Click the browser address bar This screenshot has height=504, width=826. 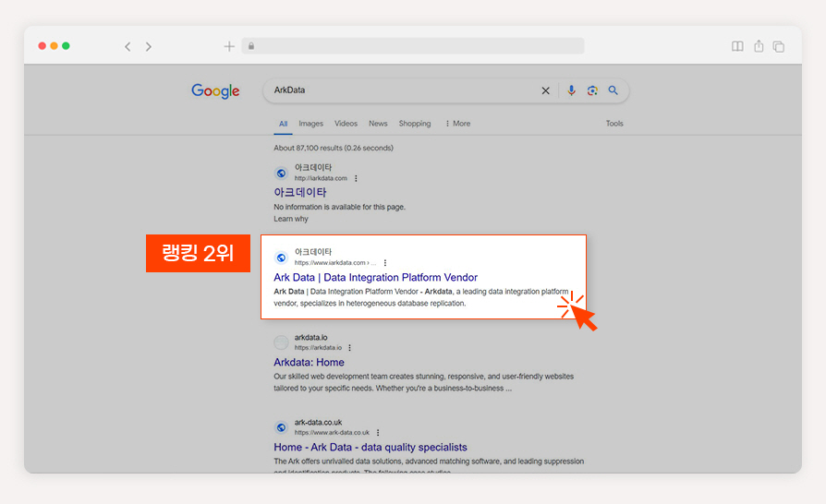click(413, 46)
